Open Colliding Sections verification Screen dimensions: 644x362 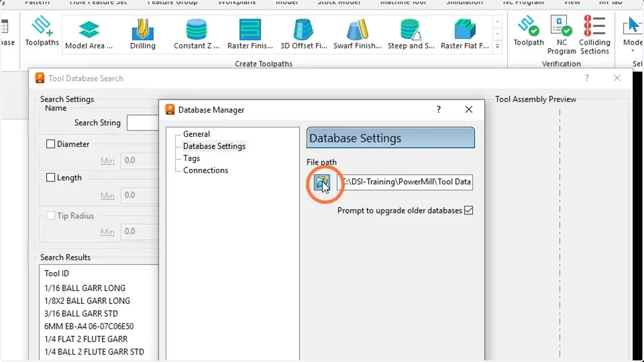595,34
